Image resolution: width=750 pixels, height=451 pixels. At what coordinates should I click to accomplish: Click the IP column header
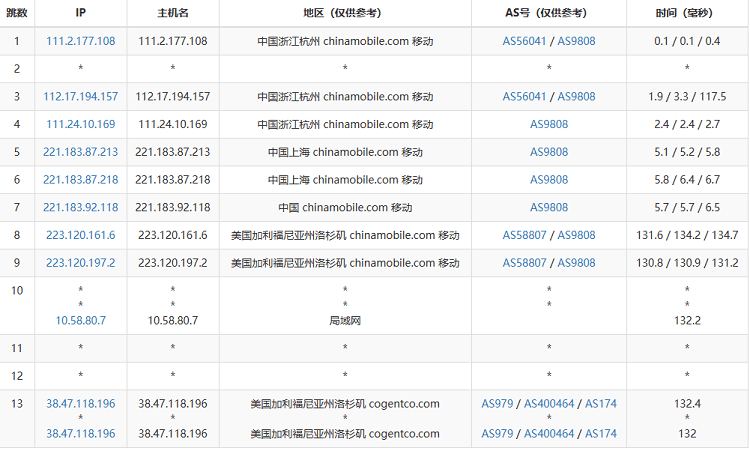click(80, 13)
